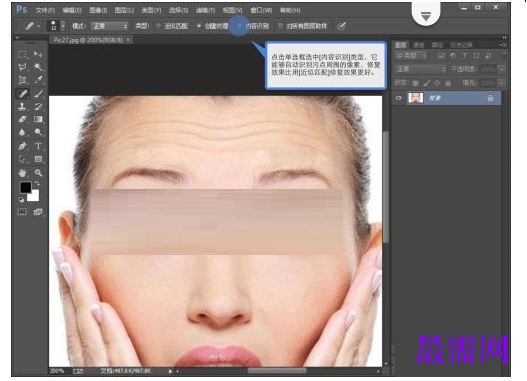Select the Blur tool
The image size is (527, 381).
[23, 132]
